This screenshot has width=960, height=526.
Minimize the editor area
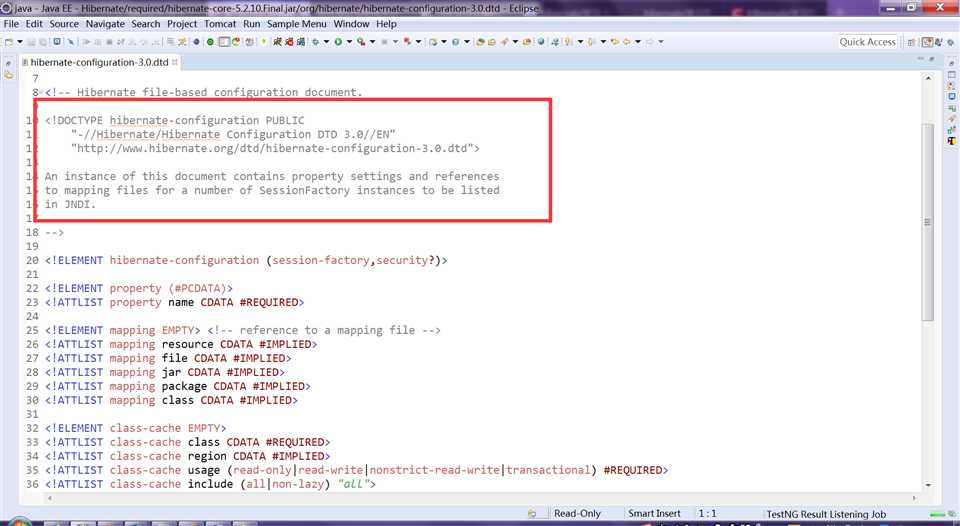pyautogui.click(x=920, y=59)
